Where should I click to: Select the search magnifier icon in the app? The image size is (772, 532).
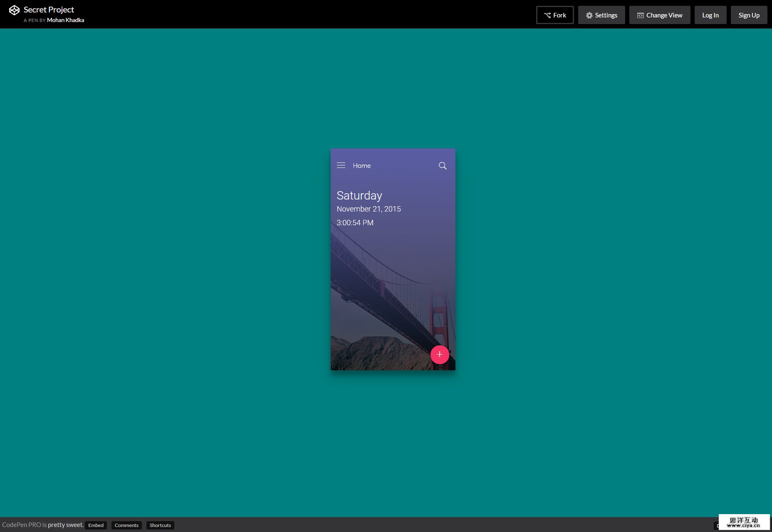tap(443, 165)
